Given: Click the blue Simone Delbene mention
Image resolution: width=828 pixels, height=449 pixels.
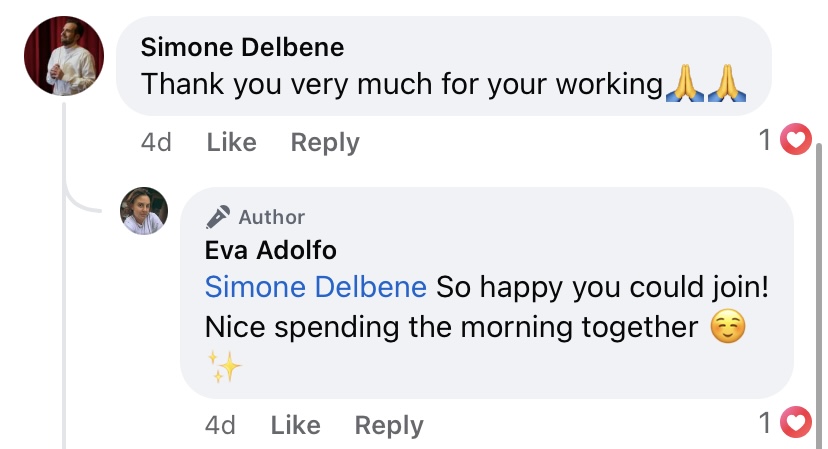Looking at the screenshot, I should point(315,288).
